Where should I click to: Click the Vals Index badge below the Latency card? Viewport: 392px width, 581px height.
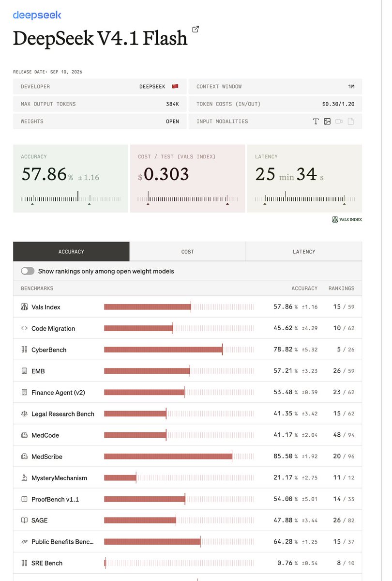coord(347,219)
